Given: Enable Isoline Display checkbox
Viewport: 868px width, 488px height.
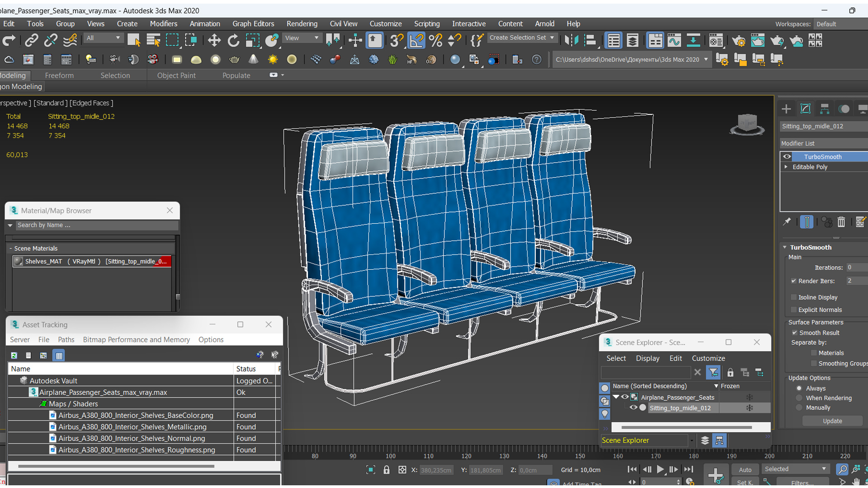Looking at the screenshot, I should tap(794, 297).
